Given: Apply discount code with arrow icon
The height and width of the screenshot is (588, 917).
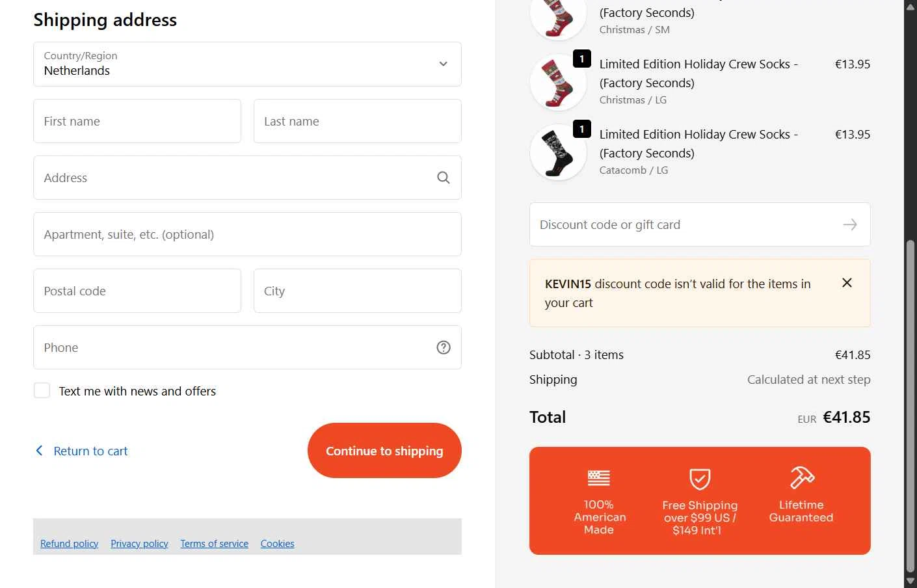Looking at the screenshot, I should tap(849, 224).
